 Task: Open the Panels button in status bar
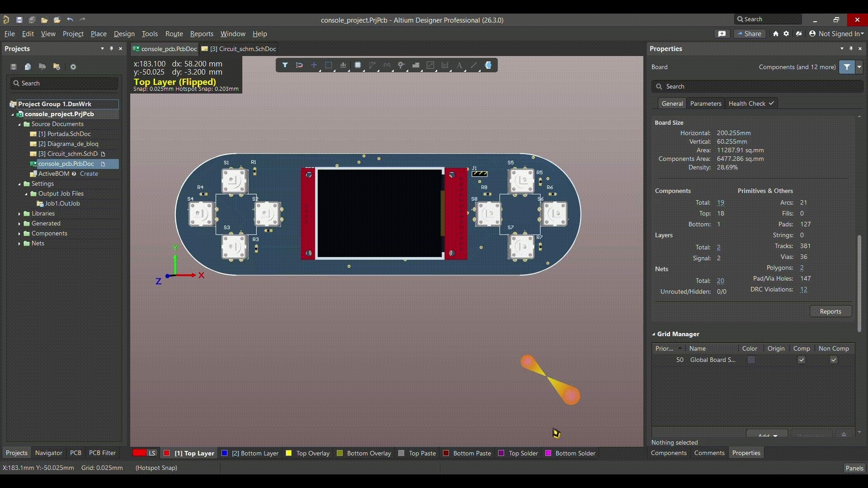coord(854,468)
